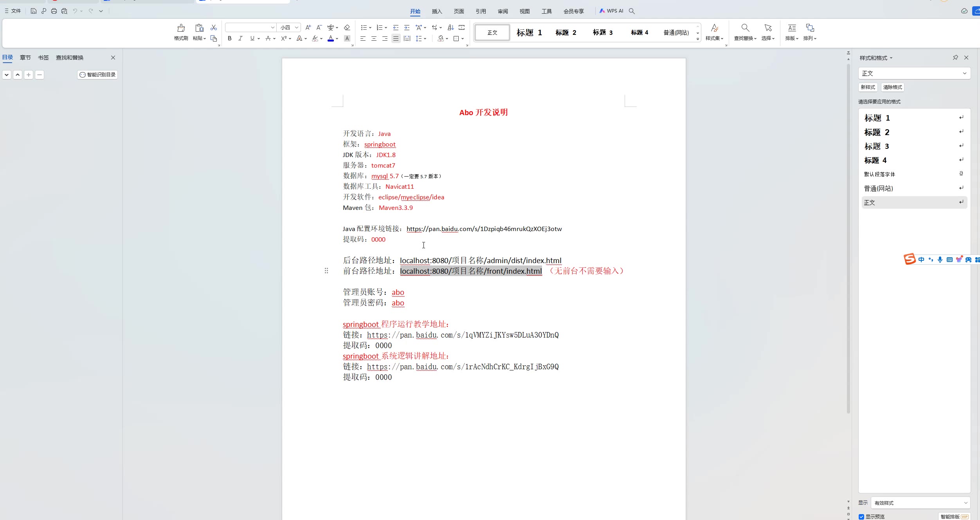Toggle the 显示预览 checkbox
This screenshot has height=520, width=980.
tap(861, 517)
